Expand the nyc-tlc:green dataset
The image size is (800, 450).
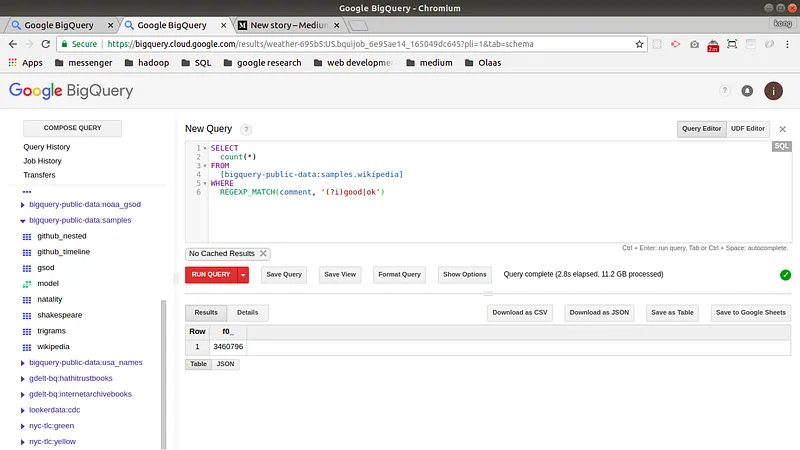tap(24, 426)
